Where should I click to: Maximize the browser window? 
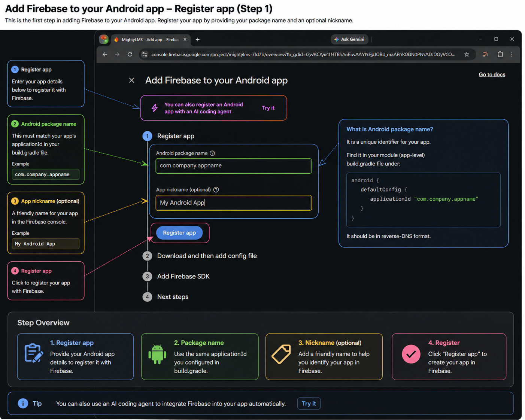coord(496,39)
